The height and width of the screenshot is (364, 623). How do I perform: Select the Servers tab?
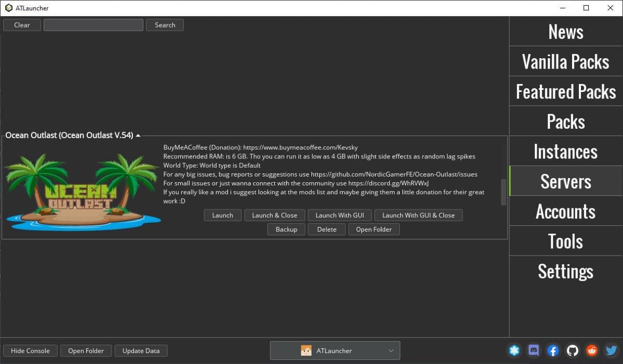point(566,181)
